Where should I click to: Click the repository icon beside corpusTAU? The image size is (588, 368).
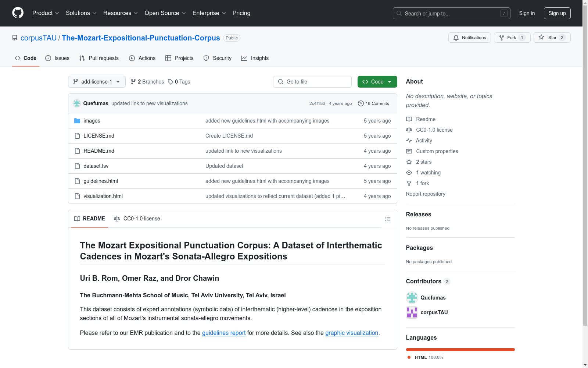pos(15,38)
